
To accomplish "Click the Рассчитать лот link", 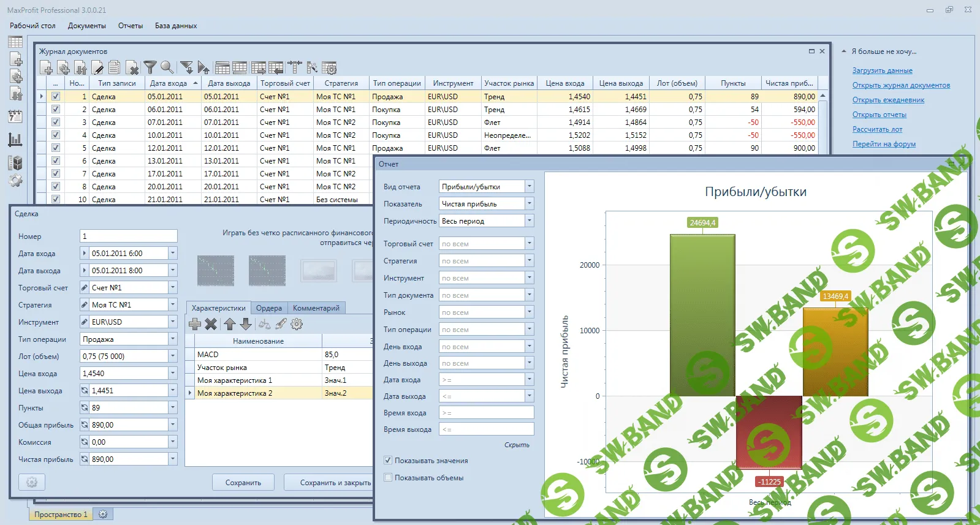I will coord(877,129).
